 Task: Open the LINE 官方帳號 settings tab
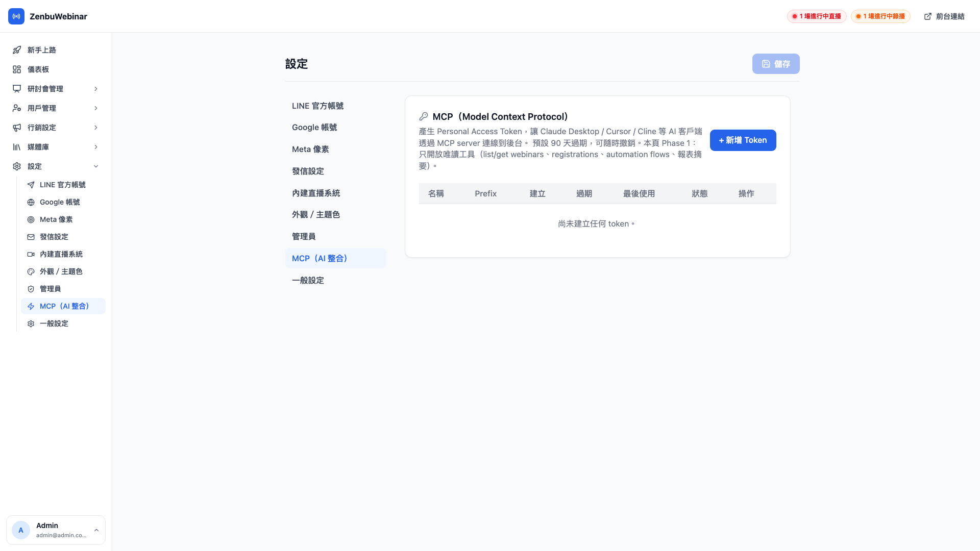point(336,106)
